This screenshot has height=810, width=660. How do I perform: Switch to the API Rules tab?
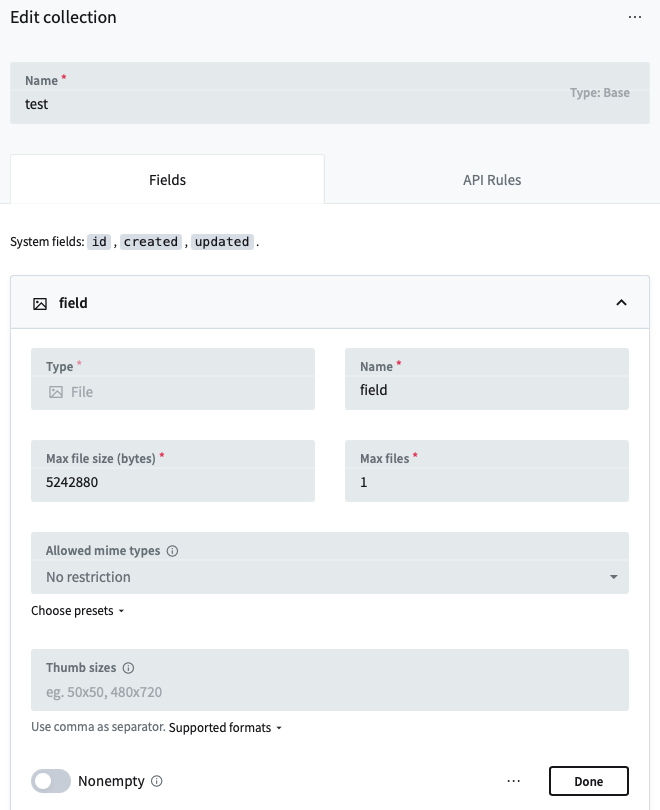point(492,180)
